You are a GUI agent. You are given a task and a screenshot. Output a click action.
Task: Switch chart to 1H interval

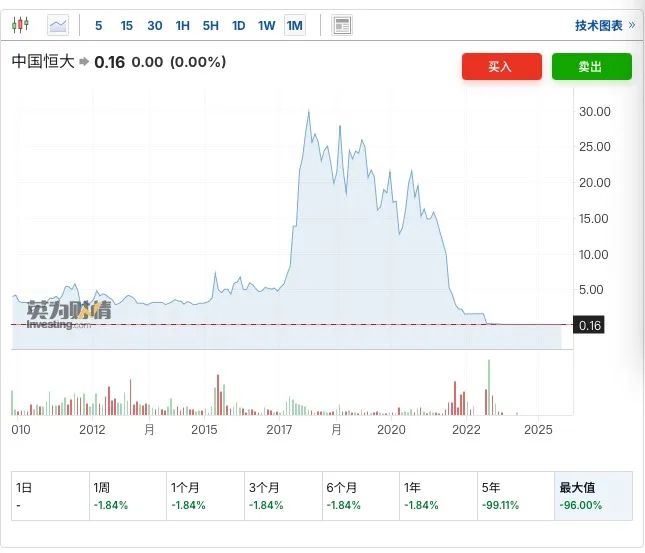[182, 25]
